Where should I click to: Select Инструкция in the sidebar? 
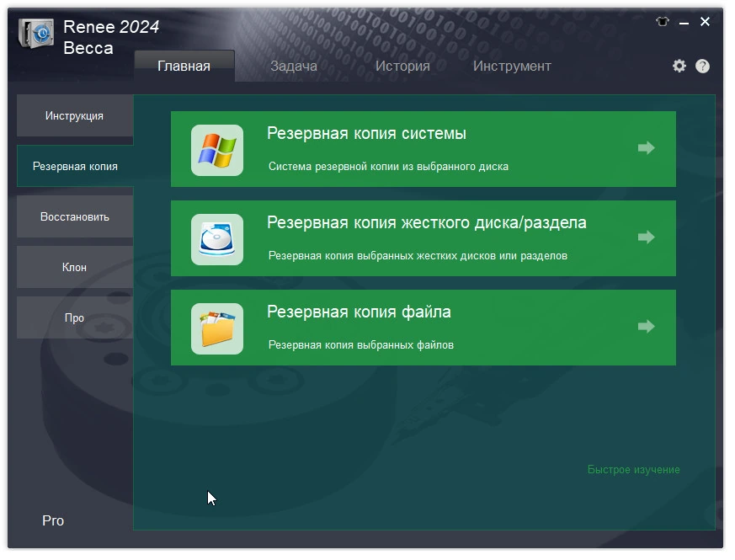click(75, 116)
